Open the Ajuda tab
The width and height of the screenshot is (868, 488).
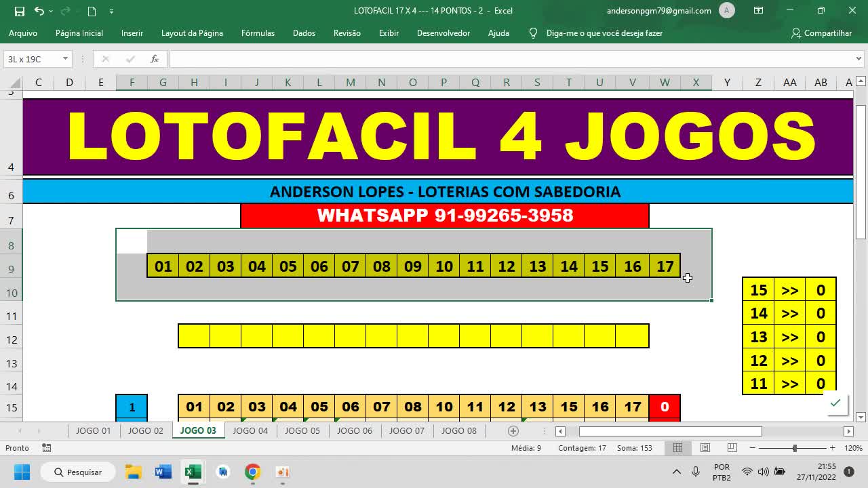coord(498,33)
